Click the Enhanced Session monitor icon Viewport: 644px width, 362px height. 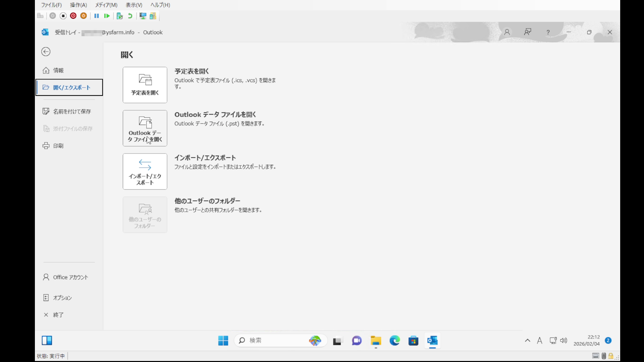[x=143, y=16]
